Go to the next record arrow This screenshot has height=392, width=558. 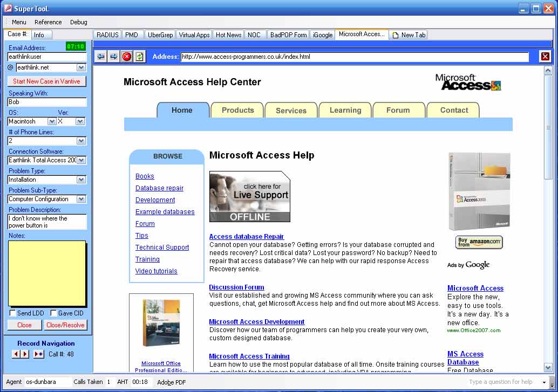coord(25,354)
